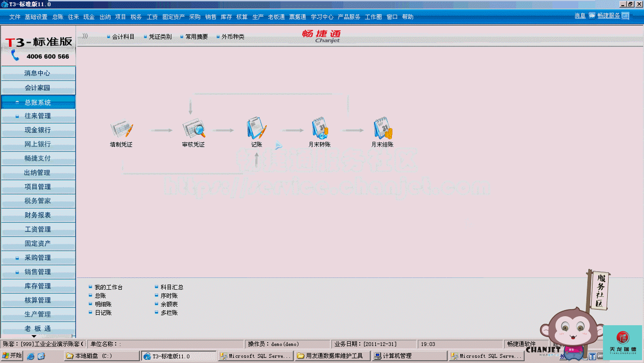Viewport: 644px width, 363px height.
Task: Click the 月末转账 calendar icon
Action: point(320,129)
